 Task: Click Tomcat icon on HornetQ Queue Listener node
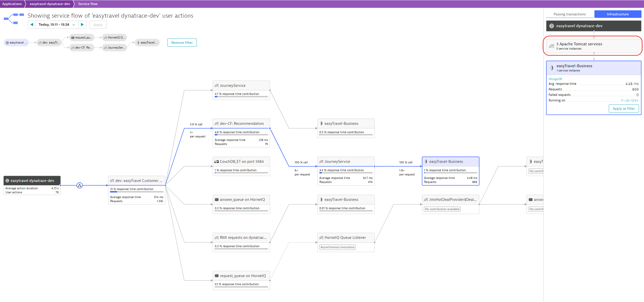pos(321,238)
